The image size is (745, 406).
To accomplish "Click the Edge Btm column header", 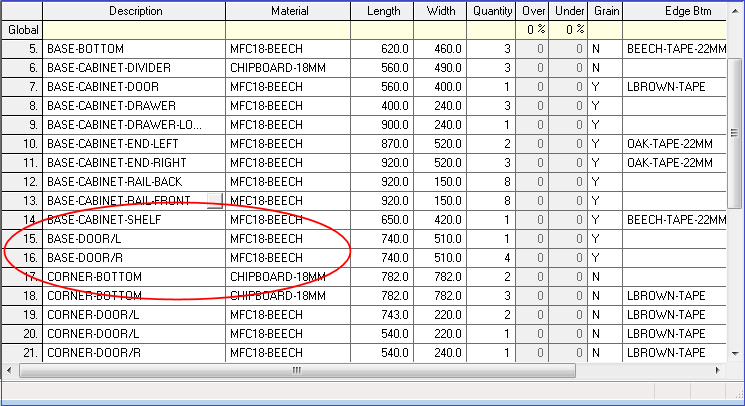I will click(675, 11).
